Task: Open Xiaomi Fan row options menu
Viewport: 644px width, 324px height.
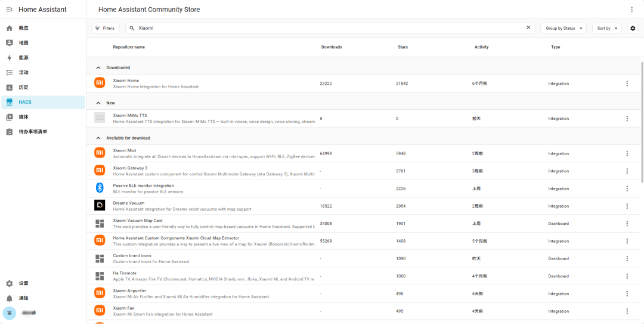Action: coord(627,311)
